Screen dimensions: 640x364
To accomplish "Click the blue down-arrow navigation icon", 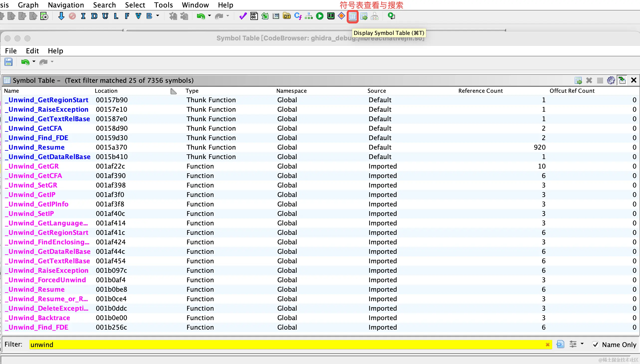I will 61,16.
